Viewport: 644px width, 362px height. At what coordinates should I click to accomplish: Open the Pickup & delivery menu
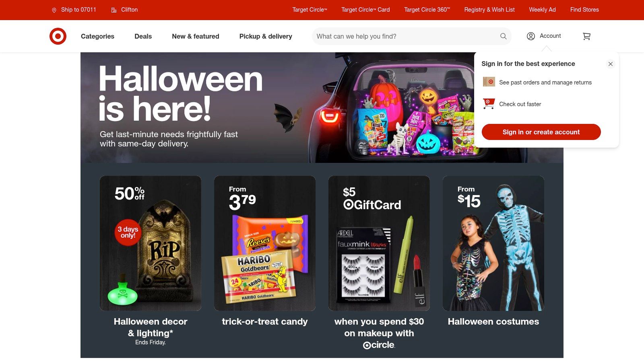(266, 36)
